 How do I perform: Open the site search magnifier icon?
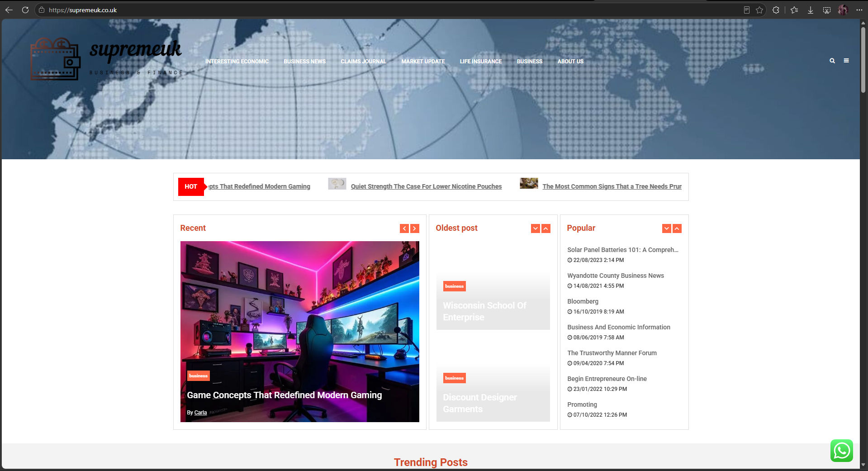click(x=832, y=61)
